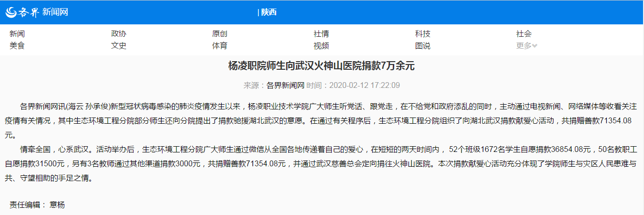Click the 各界新闻网 logo in header
The width and height of the screenshot is (644, 215).
pos(37,12)
